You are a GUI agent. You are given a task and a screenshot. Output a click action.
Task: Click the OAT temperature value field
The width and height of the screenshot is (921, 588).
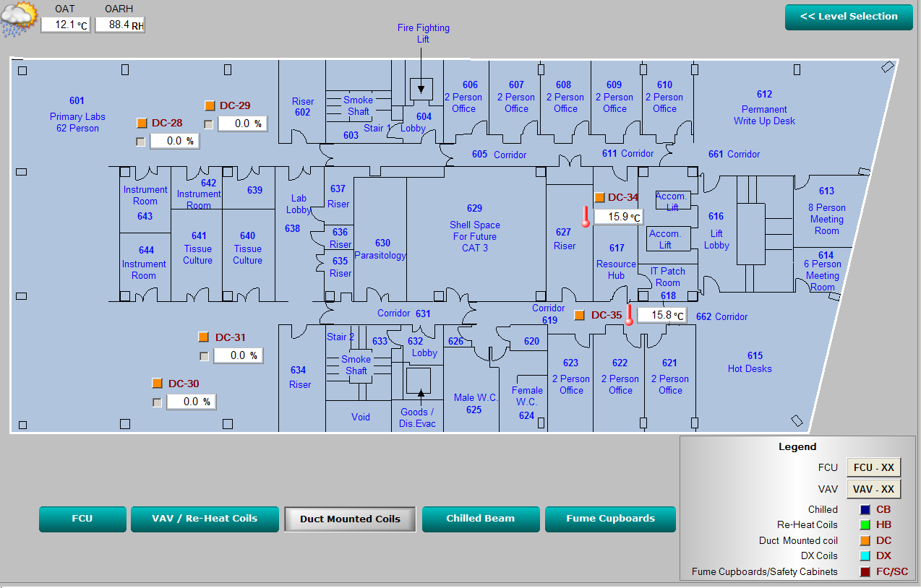tap(65, 25)
